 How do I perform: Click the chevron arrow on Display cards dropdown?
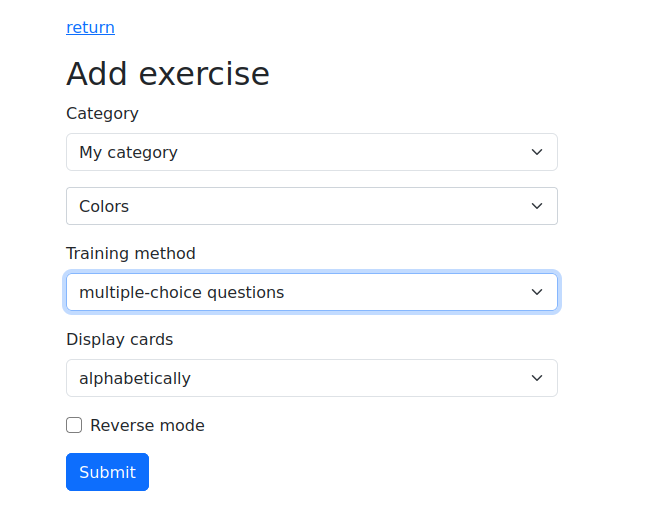537,378
